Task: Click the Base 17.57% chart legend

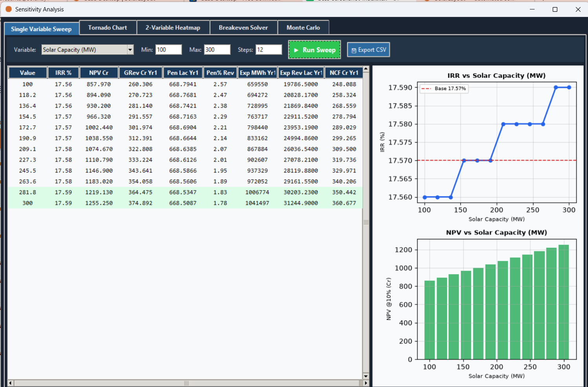Action: (x=444, y=88)
